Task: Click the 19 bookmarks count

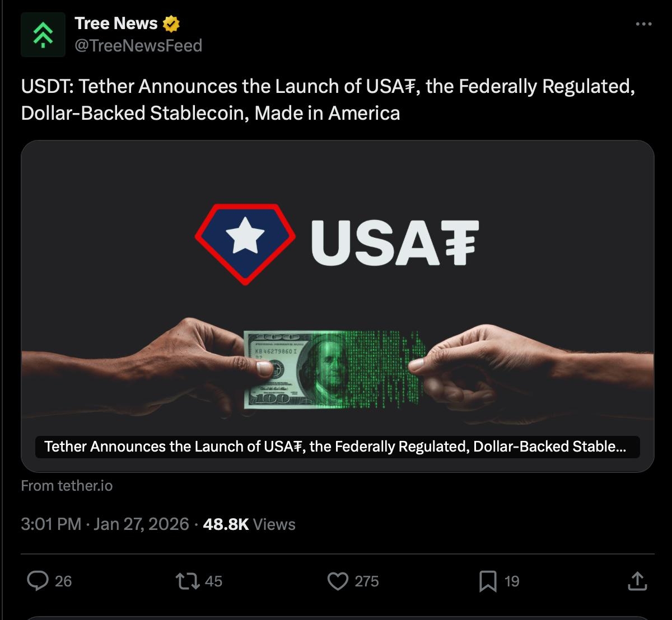Action: click(512, 581)
